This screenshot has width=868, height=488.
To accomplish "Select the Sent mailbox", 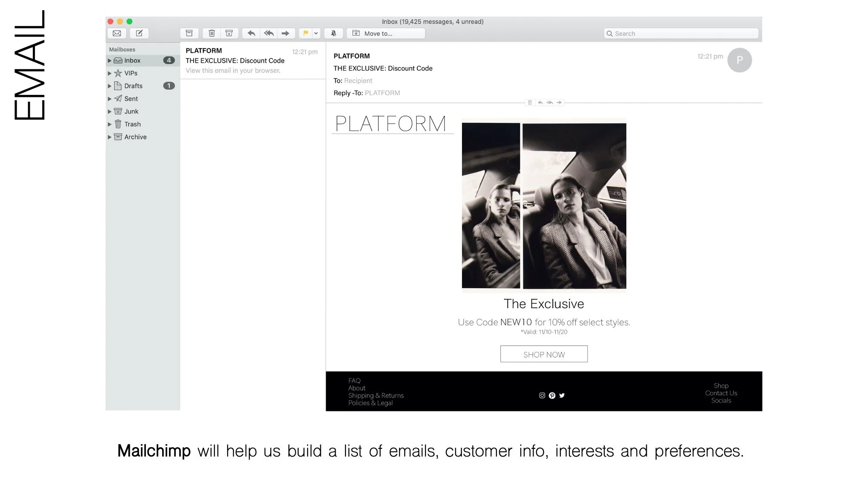I will (131, 99).
